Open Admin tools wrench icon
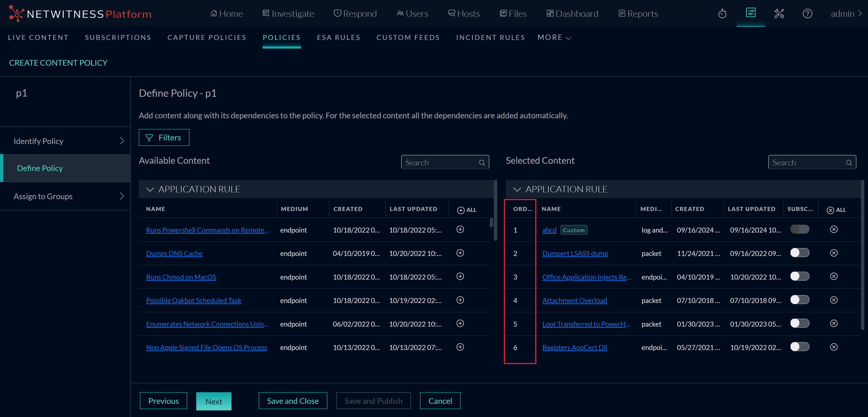This screenshot has height=417, width=868. [x=779, y=13]
